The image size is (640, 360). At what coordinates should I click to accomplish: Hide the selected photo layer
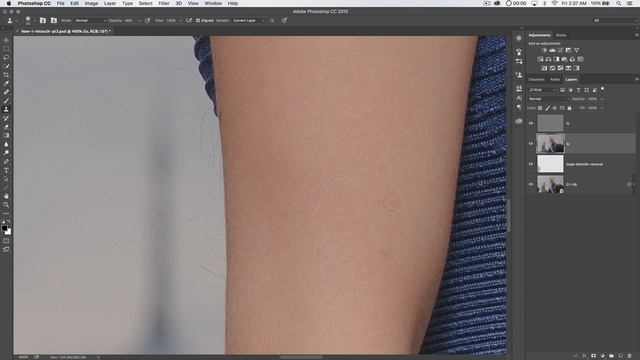tap(531, 144)
